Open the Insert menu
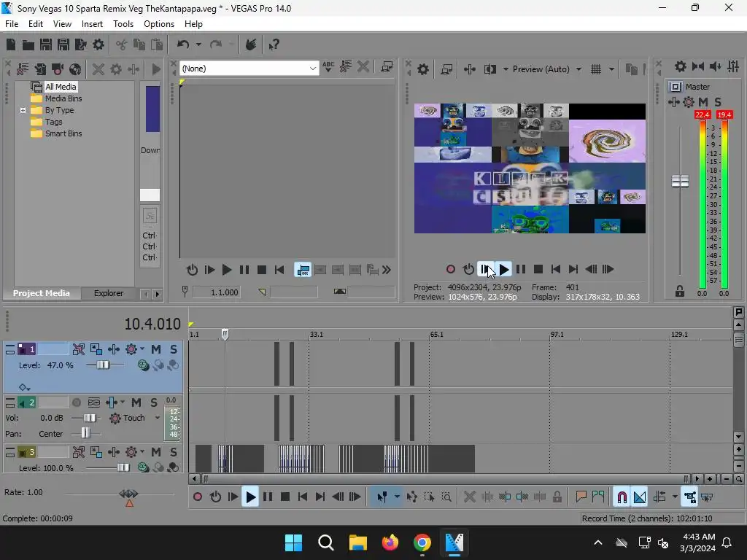Viewport: 747px width, 560px height. (92, 24)
